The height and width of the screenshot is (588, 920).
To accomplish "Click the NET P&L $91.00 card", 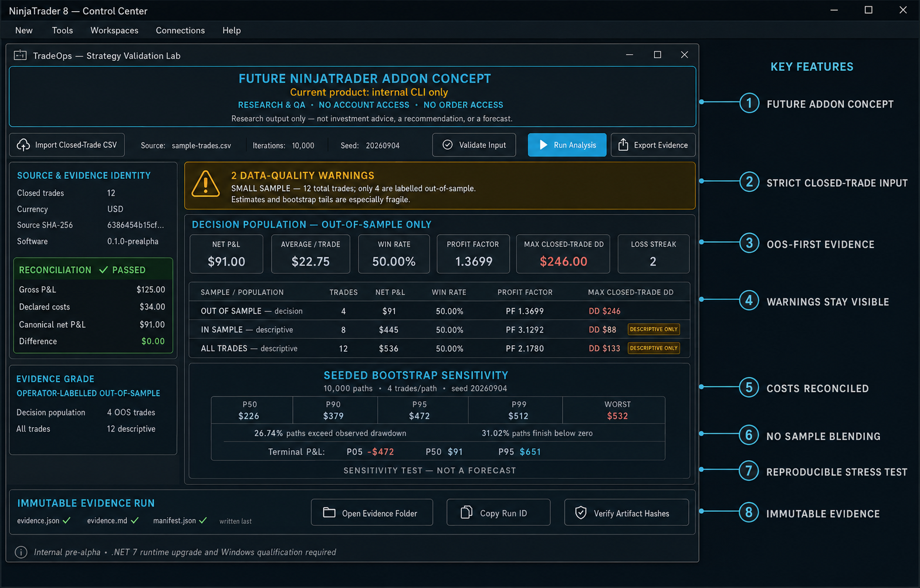I will coord(226,254).
